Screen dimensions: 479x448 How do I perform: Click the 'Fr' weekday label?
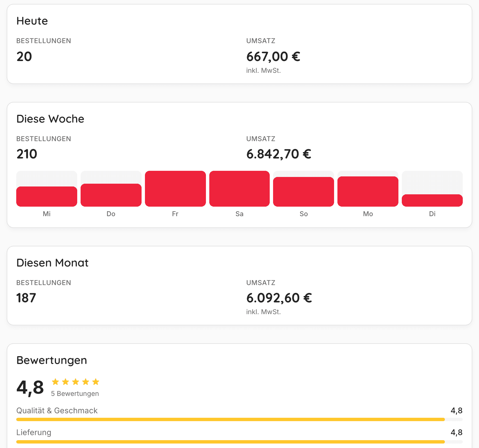(x=175, y=214)
